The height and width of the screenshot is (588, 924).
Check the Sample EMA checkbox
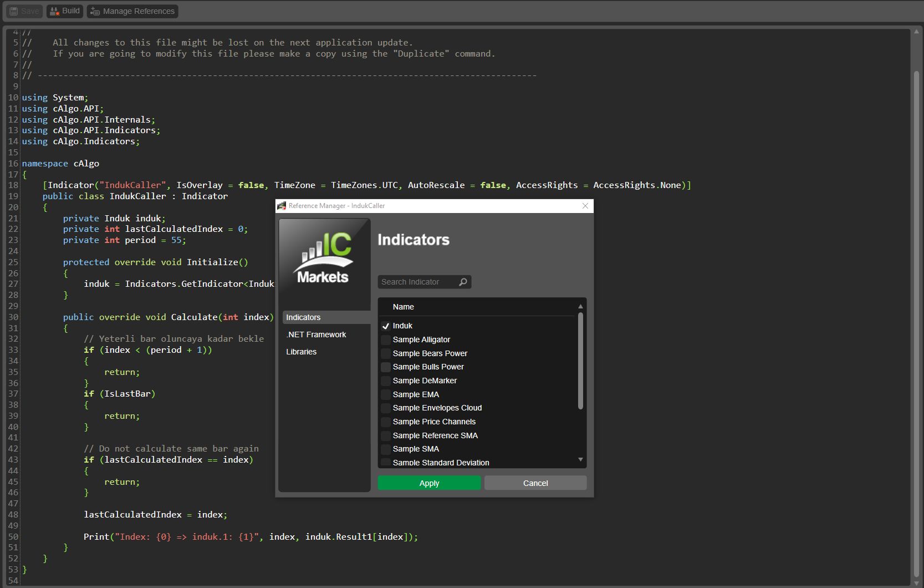pos(386,394)
